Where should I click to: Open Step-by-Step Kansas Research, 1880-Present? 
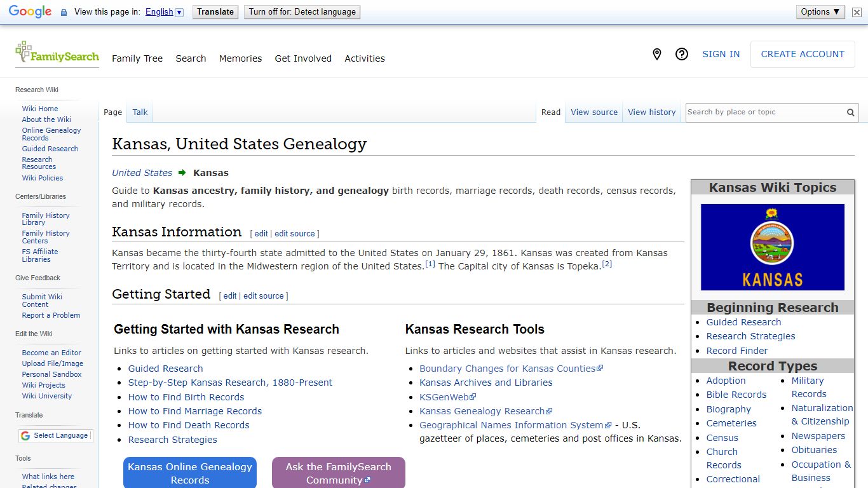(x=230, y=383)
